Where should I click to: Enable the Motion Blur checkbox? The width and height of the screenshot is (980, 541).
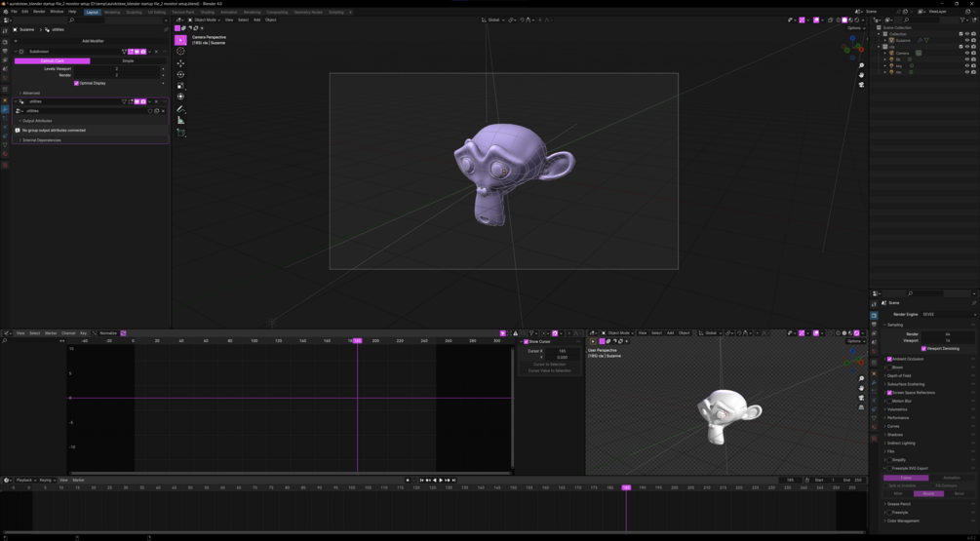click(x=889, y=401)
